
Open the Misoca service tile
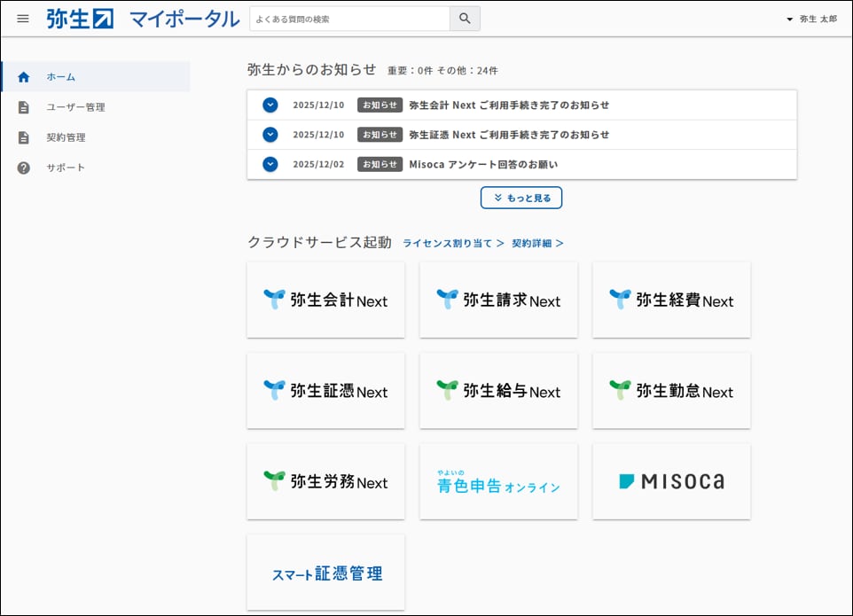pyautogui.click(x=671, y=481)
